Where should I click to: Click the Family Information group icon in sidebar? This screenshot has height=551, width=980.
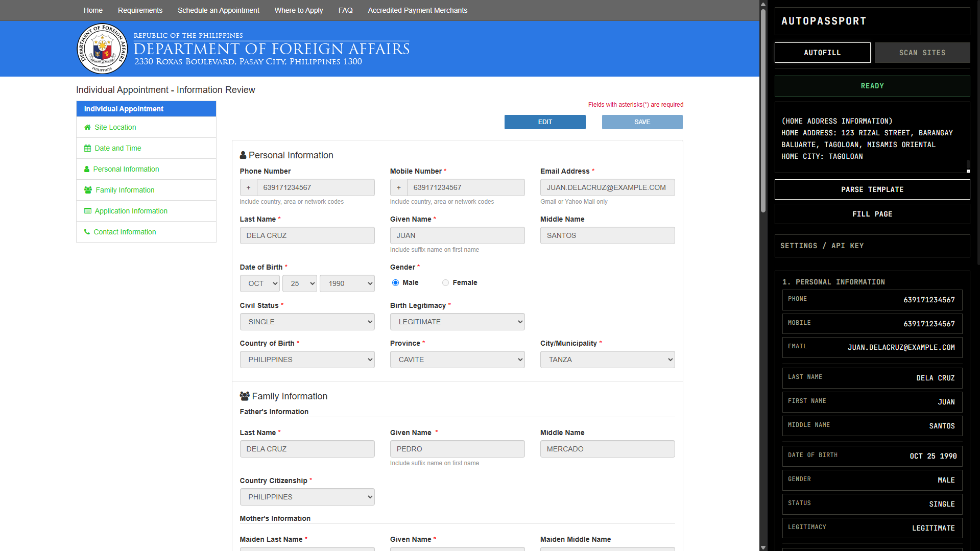pos(88,190)
